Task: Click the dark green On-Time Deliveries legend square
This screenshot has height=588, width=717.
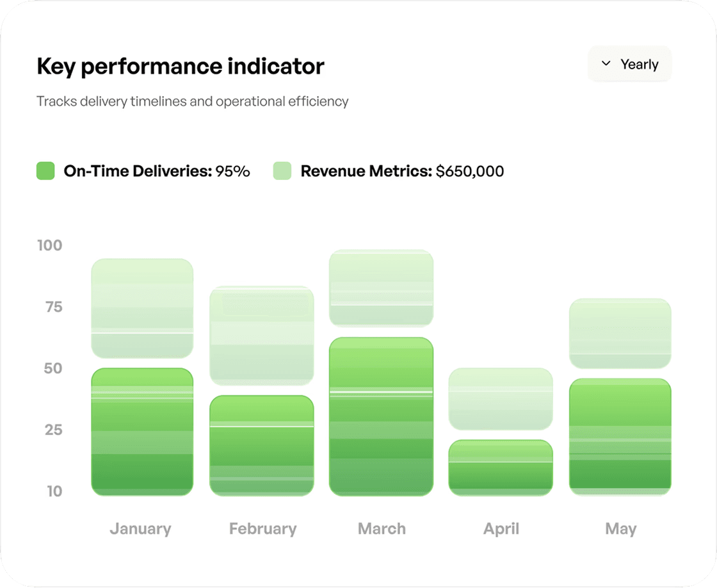Action: [x=44, y=171]
